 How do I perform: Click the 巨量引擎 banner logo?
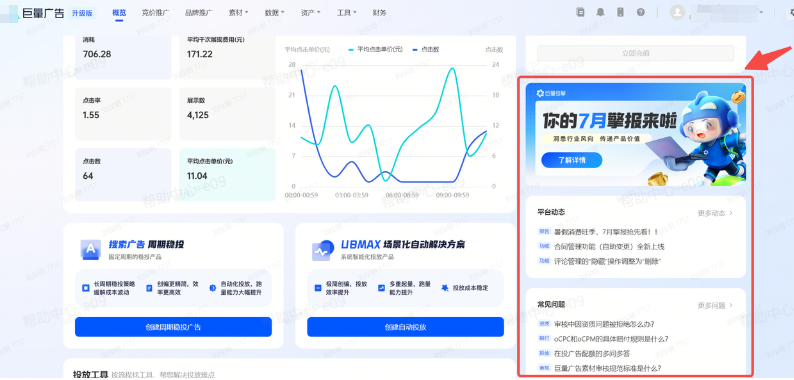(552, 93)
